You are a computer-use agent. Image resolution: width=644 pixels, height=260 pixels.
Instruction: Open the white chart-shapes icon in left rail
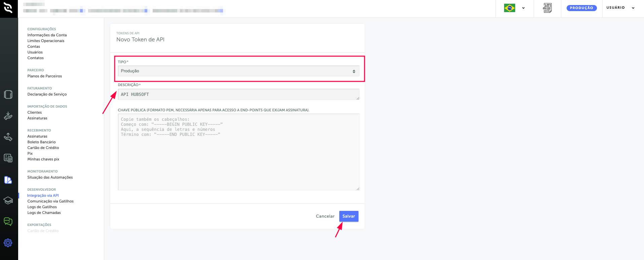click(x=8, y=180)
